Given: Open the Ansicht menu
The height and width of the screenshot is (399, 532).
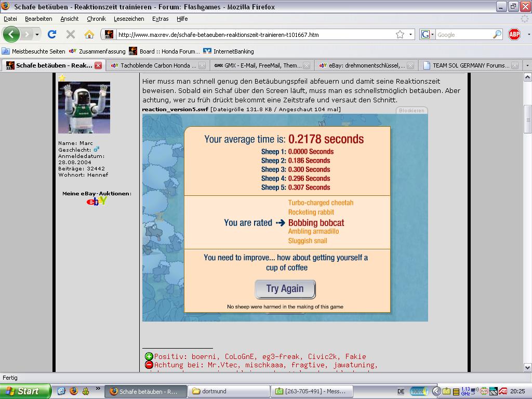Looking at the screenshot, I should coord(70,19).
